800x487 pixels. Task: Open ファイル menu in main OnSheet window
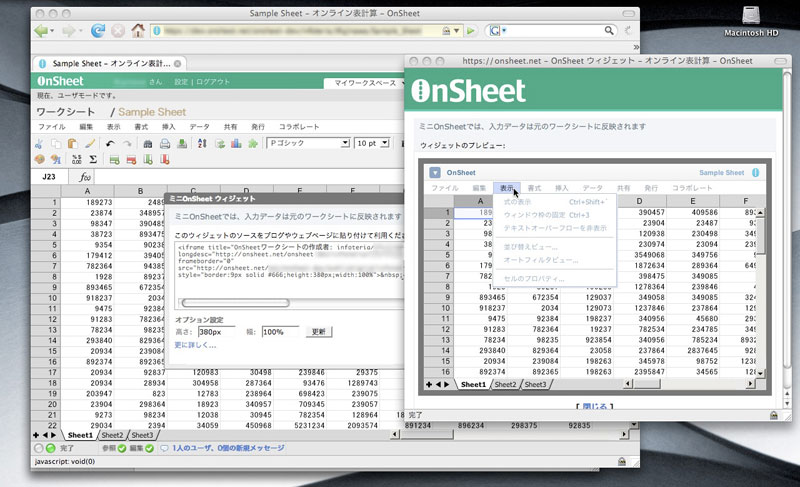click(52, 126)
